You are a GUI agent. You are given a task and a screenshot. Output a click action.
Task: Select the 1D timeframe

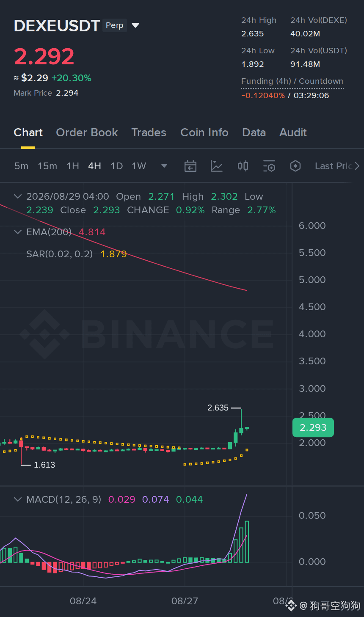(116, 166)
